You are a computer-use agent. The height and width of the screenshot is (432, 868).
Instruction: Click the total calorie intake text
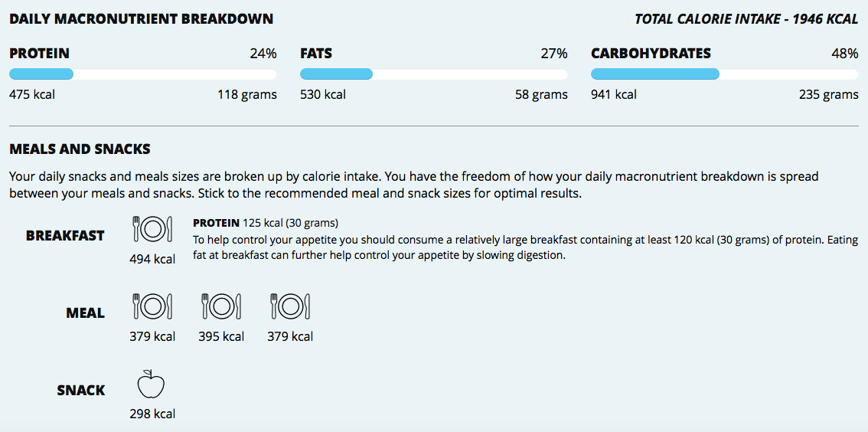[x=746, y=19]
